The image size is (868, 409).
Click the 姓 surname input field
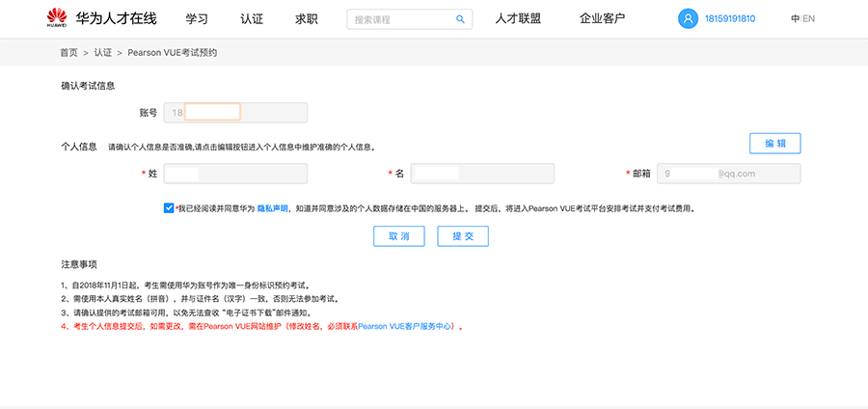(235, 174)
